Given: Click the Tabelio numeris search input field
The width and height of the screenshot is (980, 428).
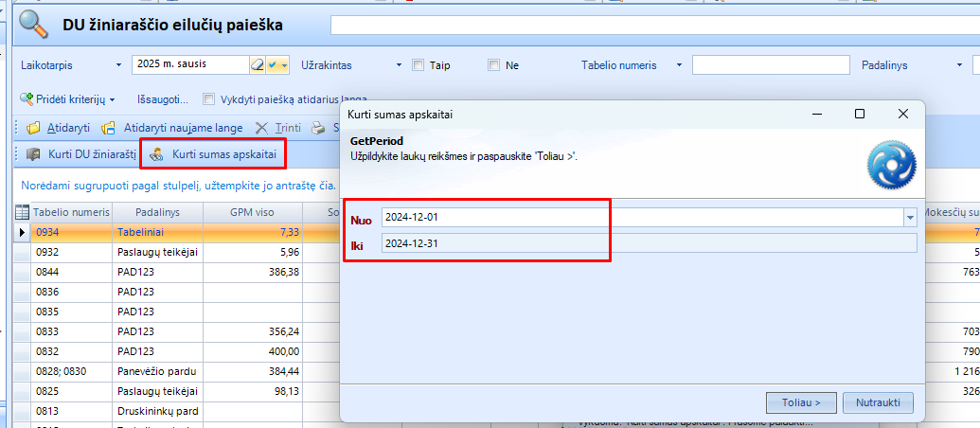Looking at the screenshot, I should (770, 65).
